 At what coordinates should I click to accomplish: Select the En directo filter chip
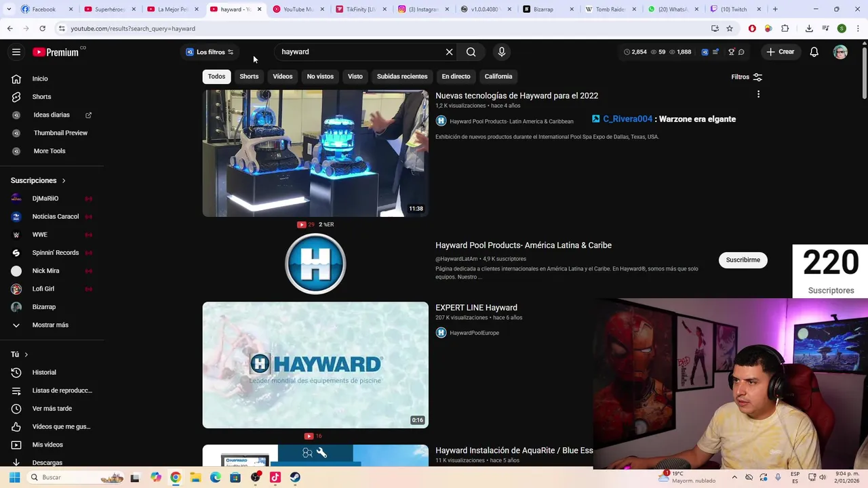pos(456,77)
